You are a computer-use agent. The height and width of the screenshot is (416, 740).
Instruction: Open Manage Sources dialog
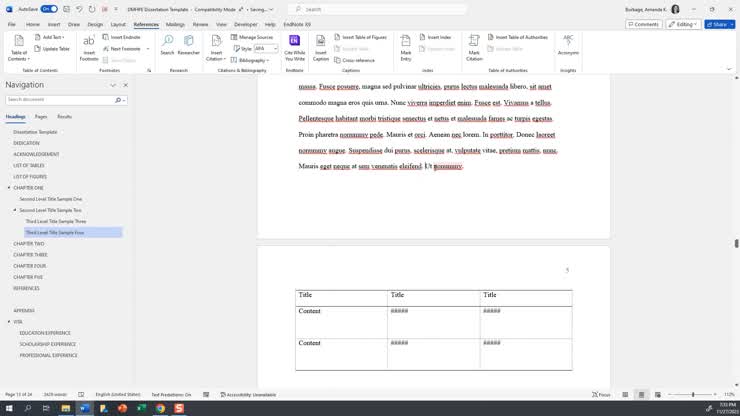(x=252, y=37)
